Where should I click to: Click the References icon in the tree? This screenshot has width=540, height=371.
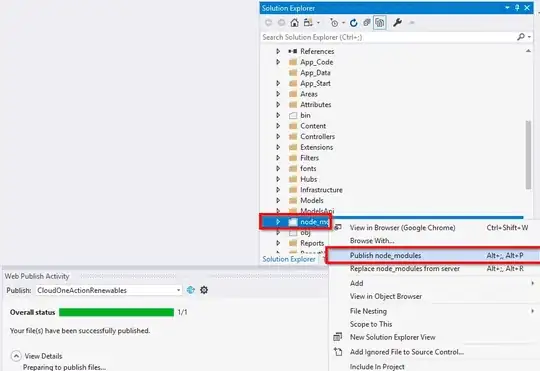click(x=292, y=51)
